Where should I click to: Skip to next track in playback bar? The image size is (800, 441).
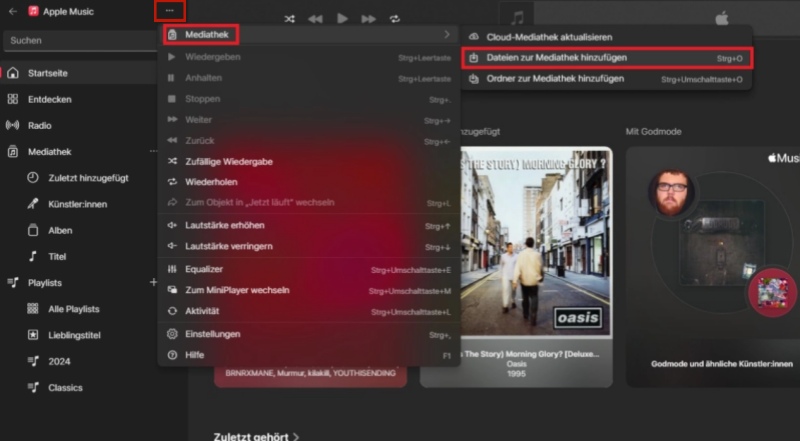coord(369,19)
